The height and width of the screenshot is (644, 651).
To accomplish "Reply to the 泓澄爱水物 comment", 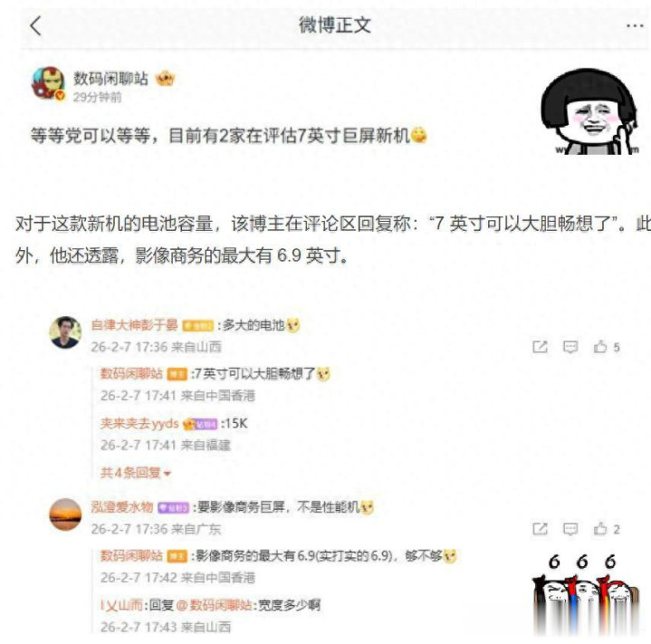I will point(570,529).
